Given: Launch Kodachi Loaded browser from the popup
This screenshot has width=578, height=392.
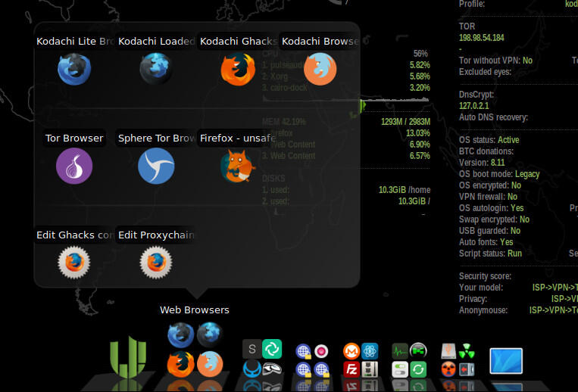Looking at the screenshot, I should [156, 69].
